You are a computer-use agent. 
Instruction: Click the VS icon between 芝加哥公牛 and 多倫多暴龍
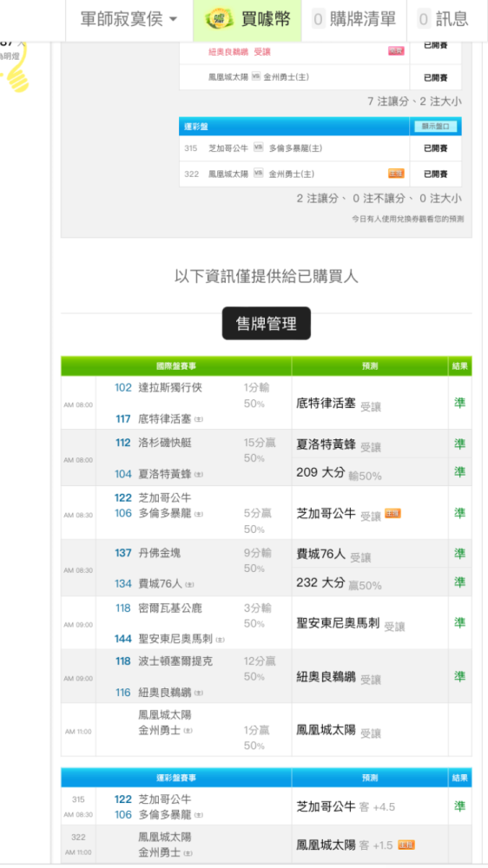pyautogui.click(x=258, y=148)
